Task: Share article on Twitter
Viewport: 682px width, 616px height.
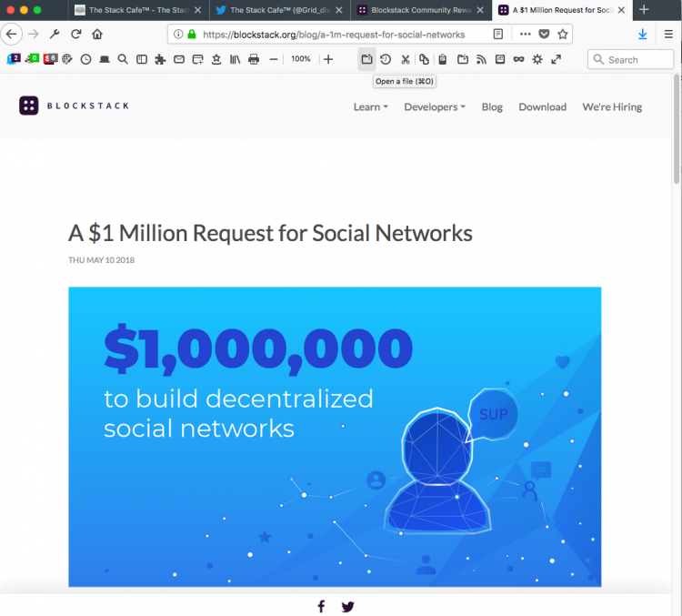Action: click(347, 606)
